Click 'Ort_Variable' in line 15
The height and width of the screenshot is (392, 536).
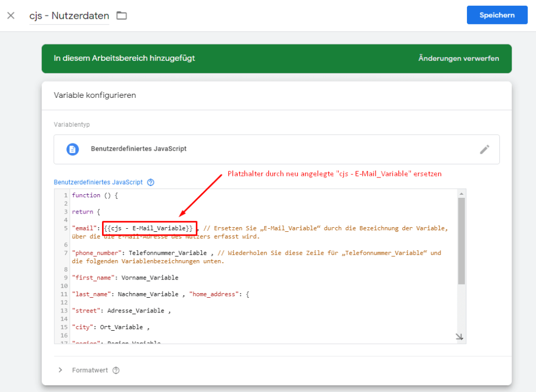[121, 327]
